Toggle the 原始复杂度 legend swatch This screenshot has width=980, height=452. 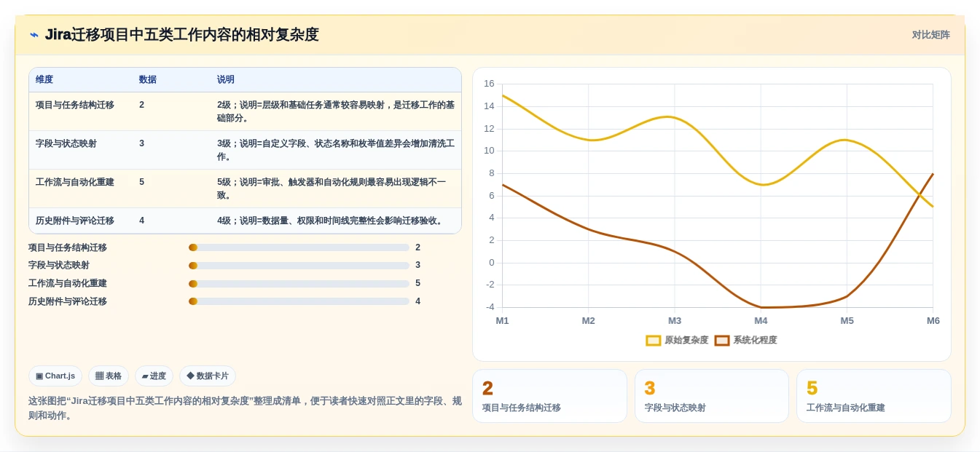point(654,340)
